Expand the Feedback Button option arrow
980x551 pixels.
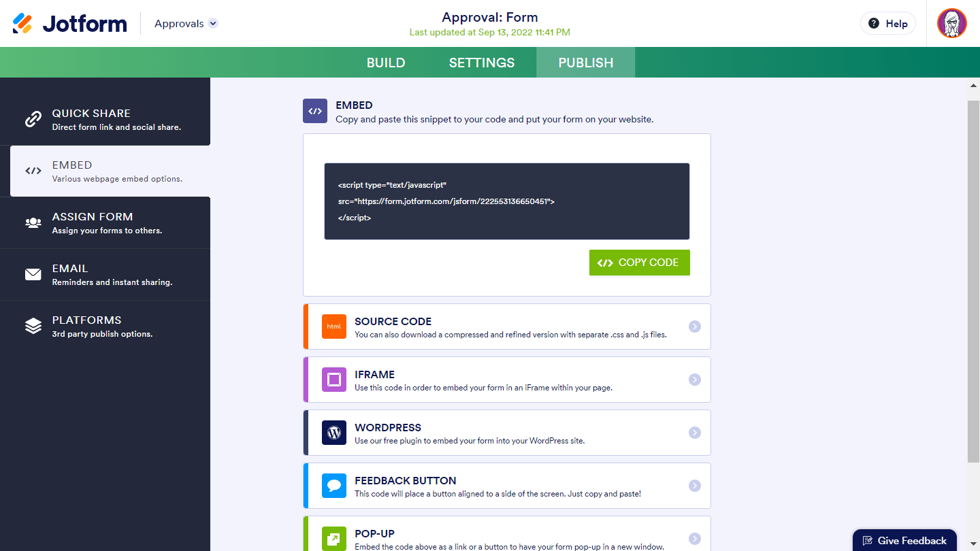coord(695,486)
